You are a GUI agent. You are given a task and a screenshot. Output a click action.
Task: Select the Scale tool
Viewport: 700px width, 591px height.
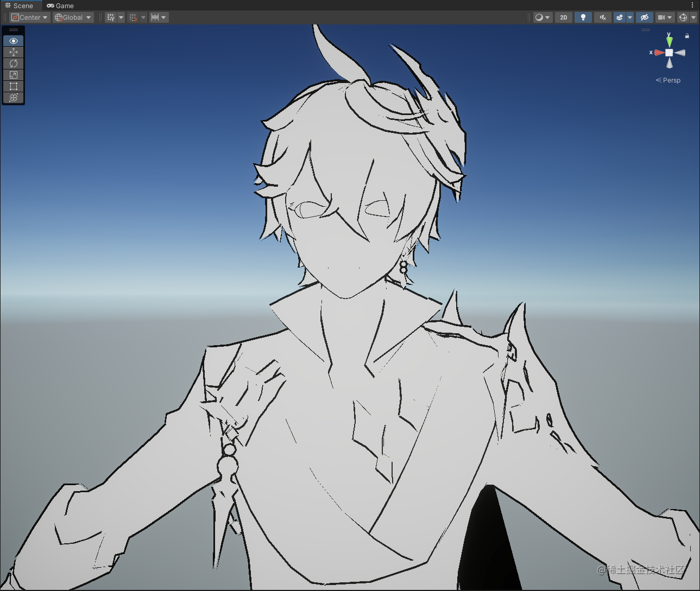point(14,75)
